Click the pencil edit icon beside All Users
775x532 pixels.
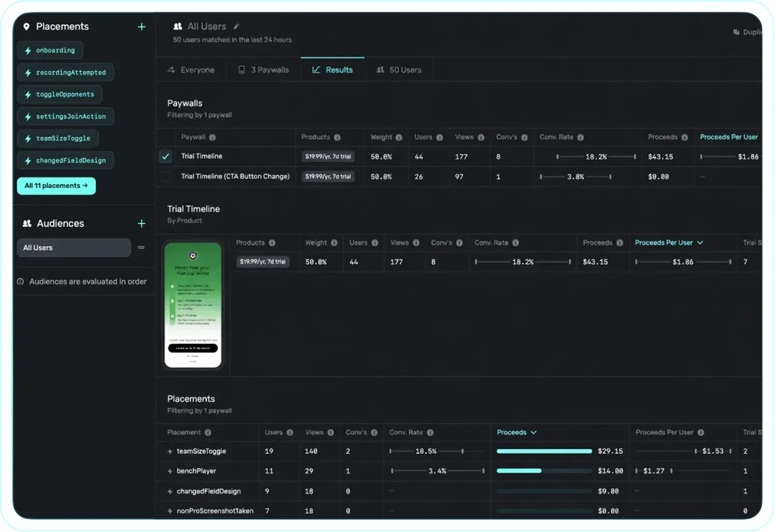(x=236, y=26)
